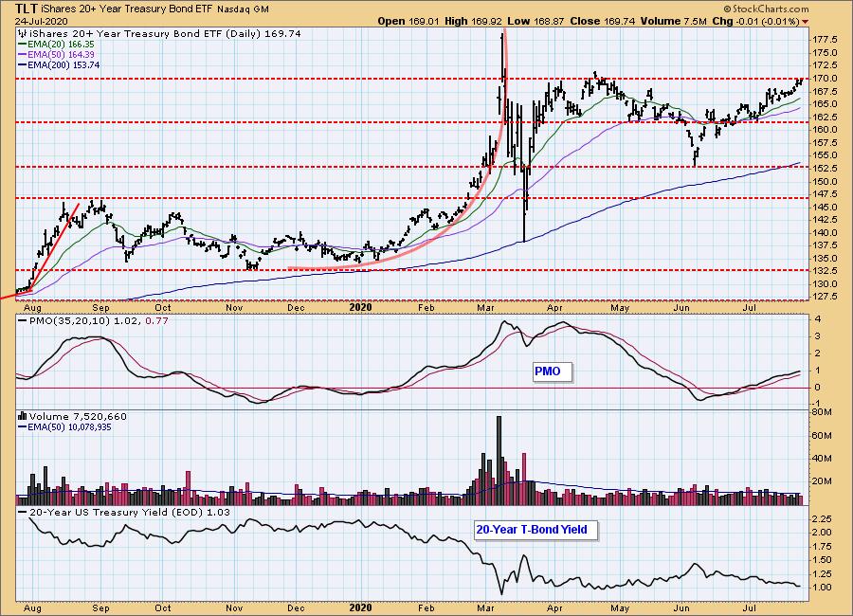Click the 170.0 price axis label
The image size is (853, 616).
[825, 79]
